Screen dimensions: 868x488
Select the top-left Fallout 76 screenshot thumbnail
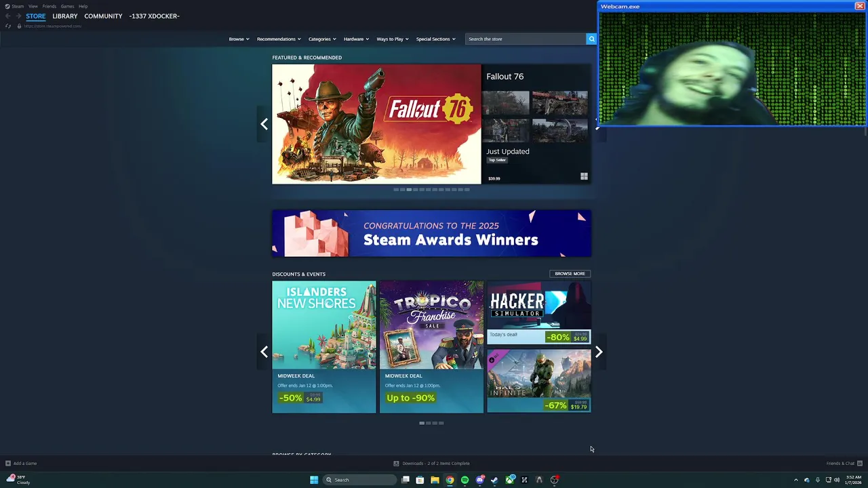(507, 103)
